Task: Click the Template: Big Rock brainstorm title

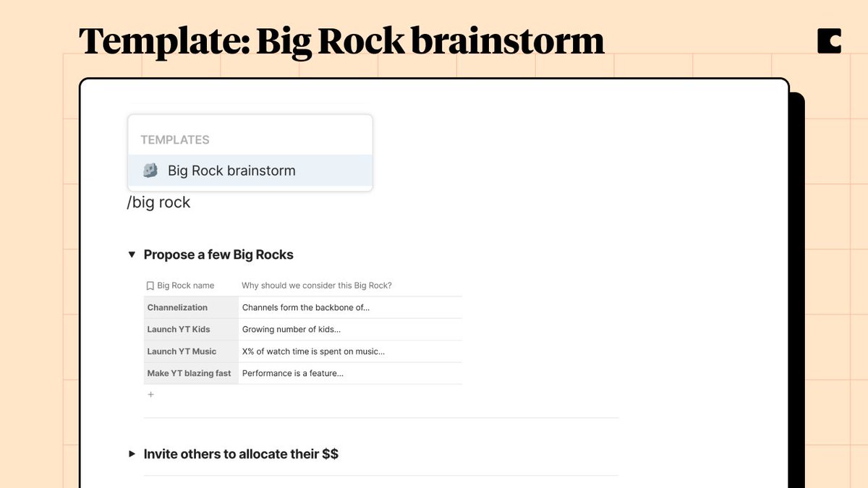Action: [341, 41]
